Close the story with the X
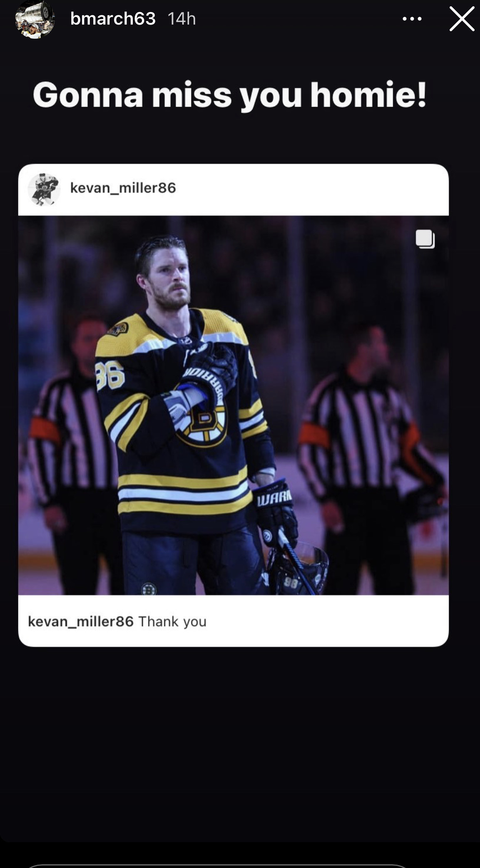This screenshot has height=868, width=480. (462, 19)
